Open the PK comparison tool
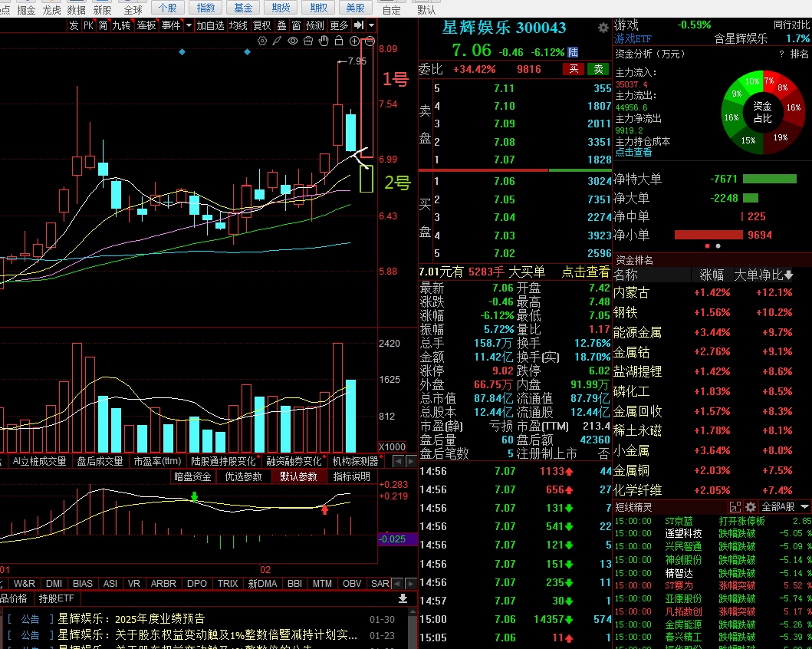This screenshot has width=812, height=649. (88, 25)
